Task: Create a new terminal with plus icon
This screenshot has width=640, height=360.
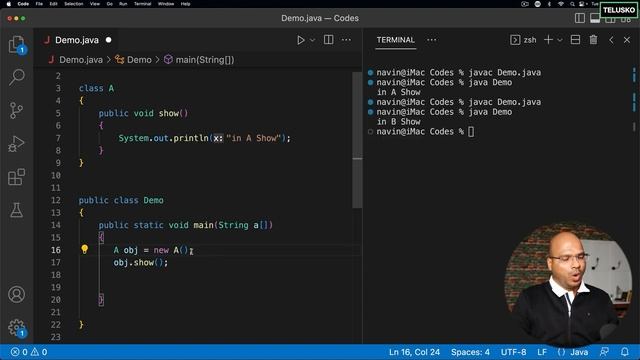Action: tap(549, 40)
